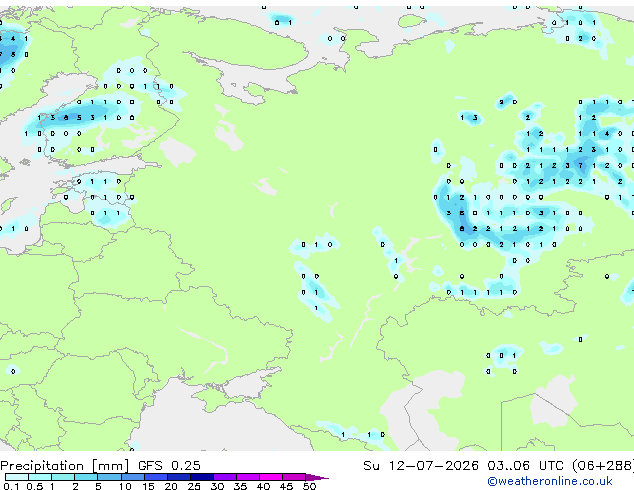Select the 25–30 mm navy legend swatch
Screen dimensions: 634x490
click(x=201, y=477)
